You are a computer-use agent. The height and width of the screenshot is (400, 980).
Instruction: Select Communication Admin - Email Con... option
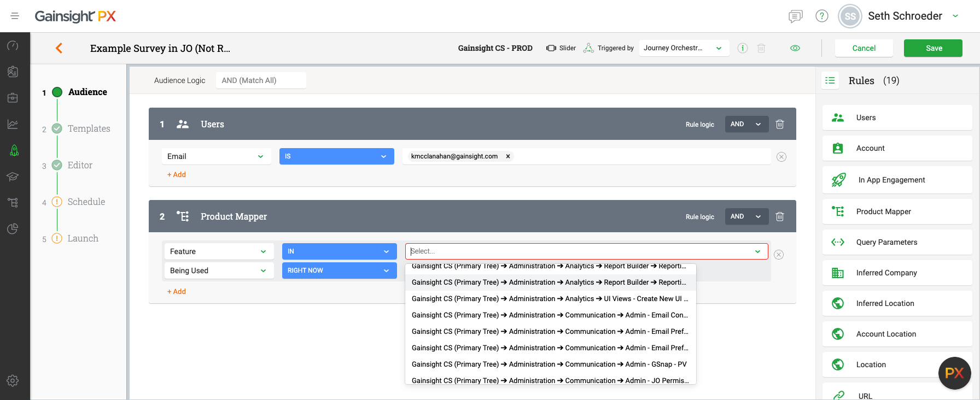pos(551,315)
